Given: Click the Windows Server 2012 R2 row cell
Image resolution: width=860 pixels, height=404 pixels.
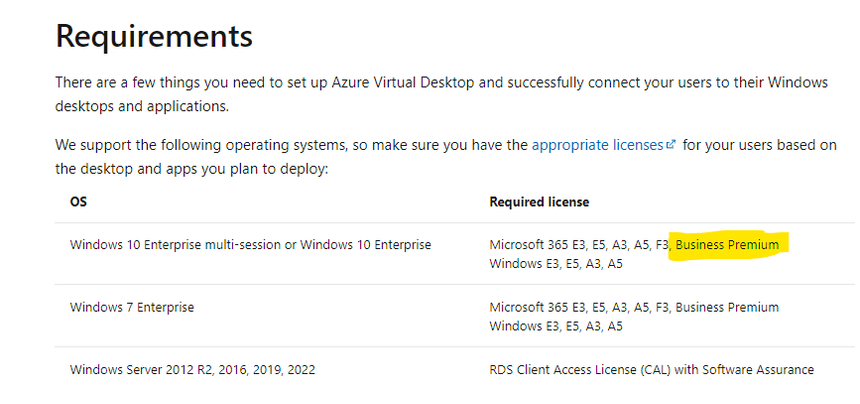Looking at the screenshot, I should click(x=192, y=370).
